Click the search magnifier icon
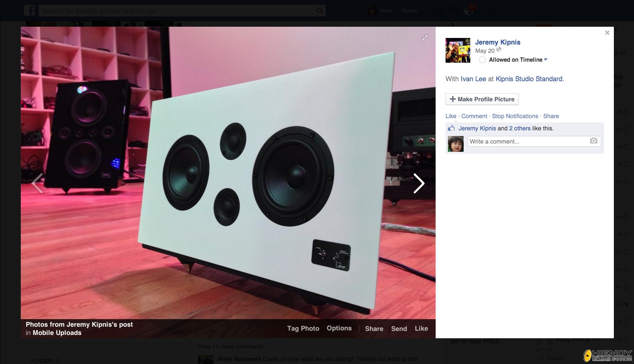 [319, 11]
